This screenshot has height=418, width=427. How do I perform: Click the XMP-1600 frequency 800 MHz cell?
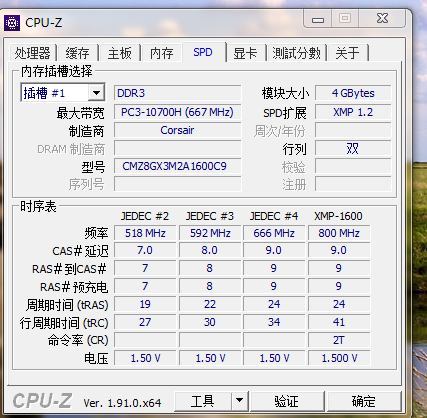pos(339,233)
